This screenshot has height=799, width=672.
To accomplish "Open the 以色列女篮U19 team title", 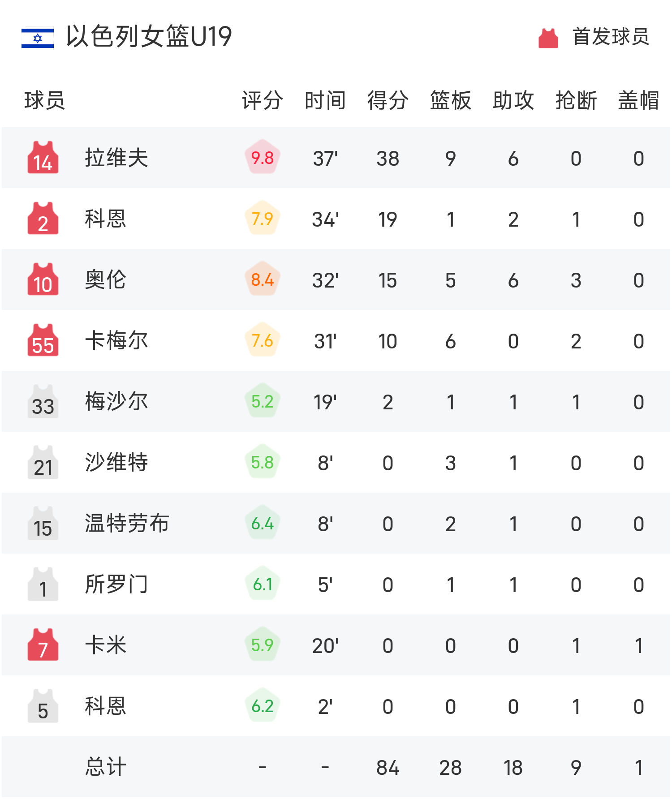I will pos(149,37).
